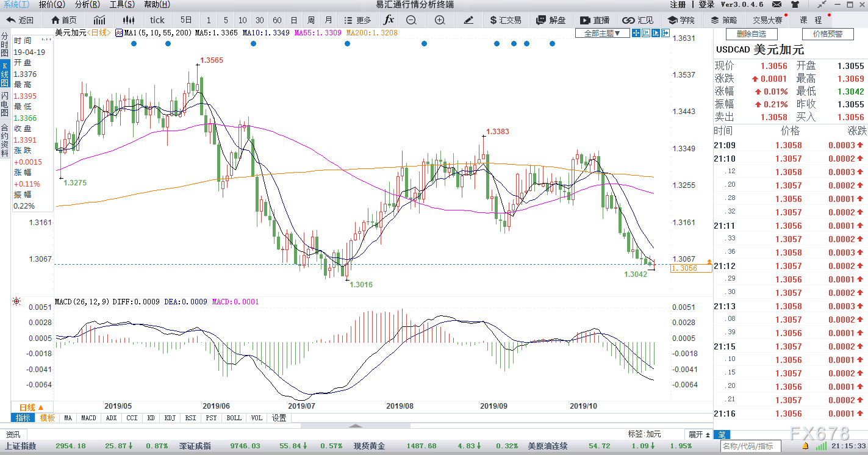
Task: Switch to K线图 side tab
Action: (x=5, y=74)
